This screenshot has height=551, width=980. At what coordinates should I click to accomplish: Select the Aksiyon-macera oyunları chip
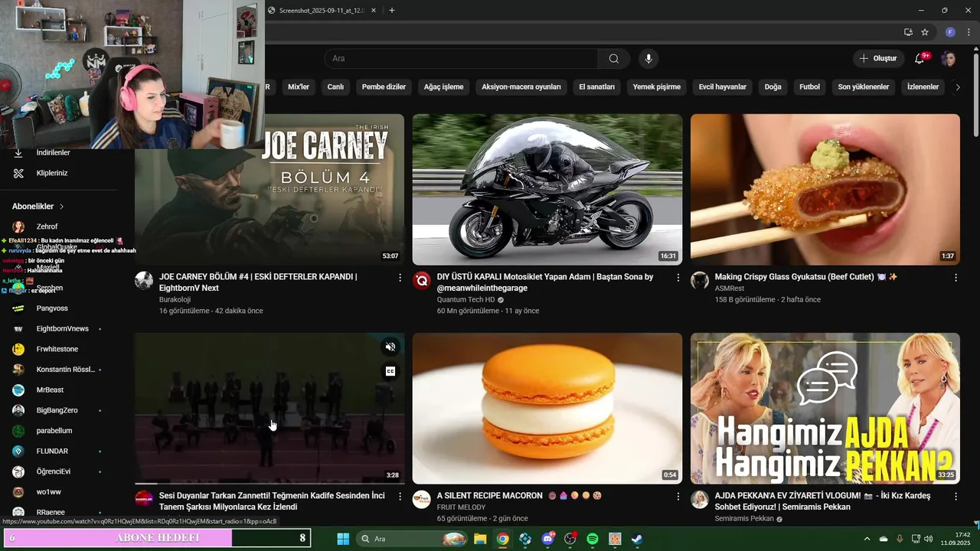tap(521, 87)
